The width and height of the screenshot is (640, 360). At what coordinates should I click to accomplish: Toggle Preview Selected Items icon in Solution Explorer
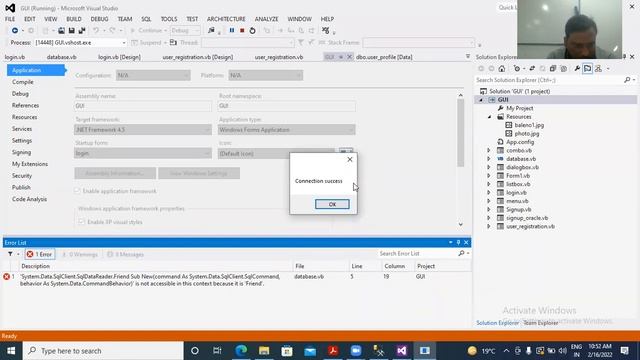pyautogui.click(x=587, y=69)
